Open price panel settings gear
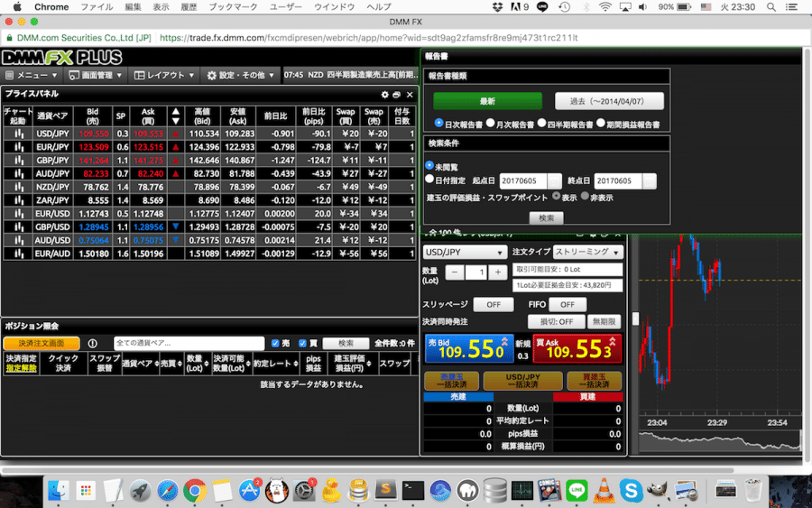This screenshot has height=508, width=812. coord(384,94)
